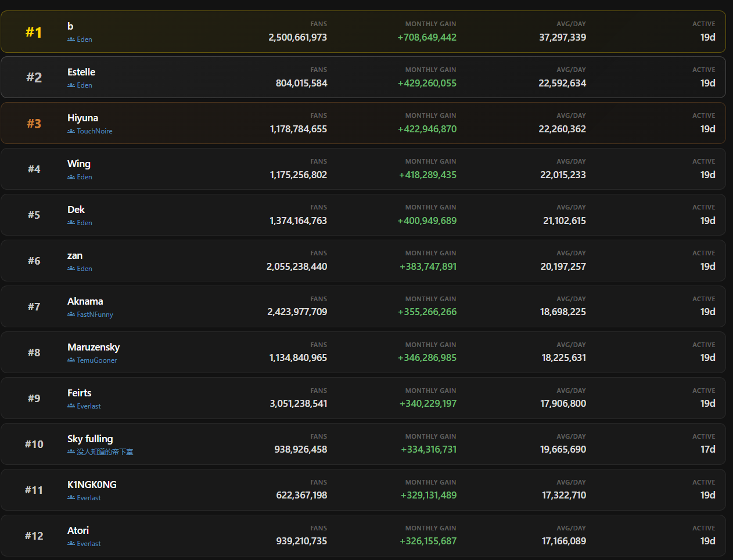Open Eden club link under Estelle
The image size is (733, 560).
(84, 85)
